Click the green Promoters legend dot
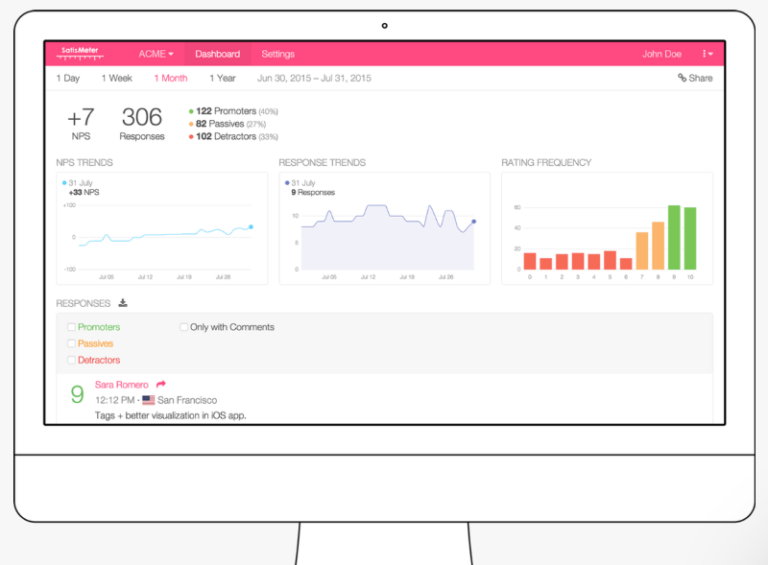The height and width of the screenshot is (565, 768). click(x=191, y=111)
